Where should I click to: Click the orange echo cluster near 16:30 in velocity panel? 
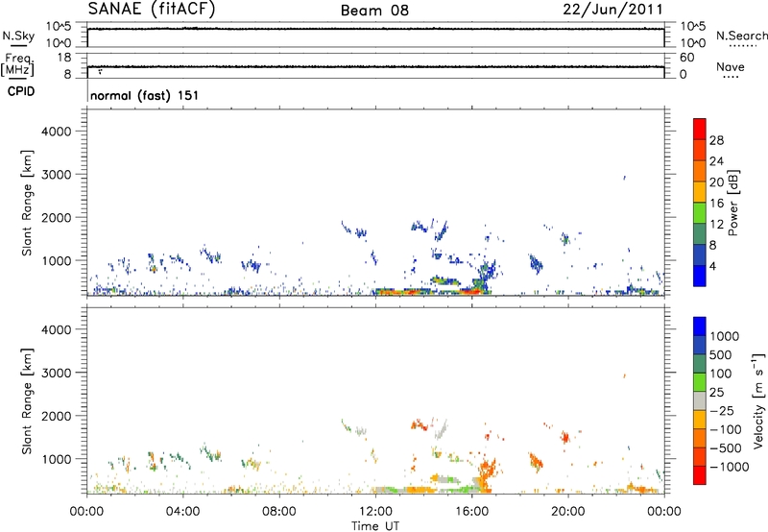(x=488, y=472)
